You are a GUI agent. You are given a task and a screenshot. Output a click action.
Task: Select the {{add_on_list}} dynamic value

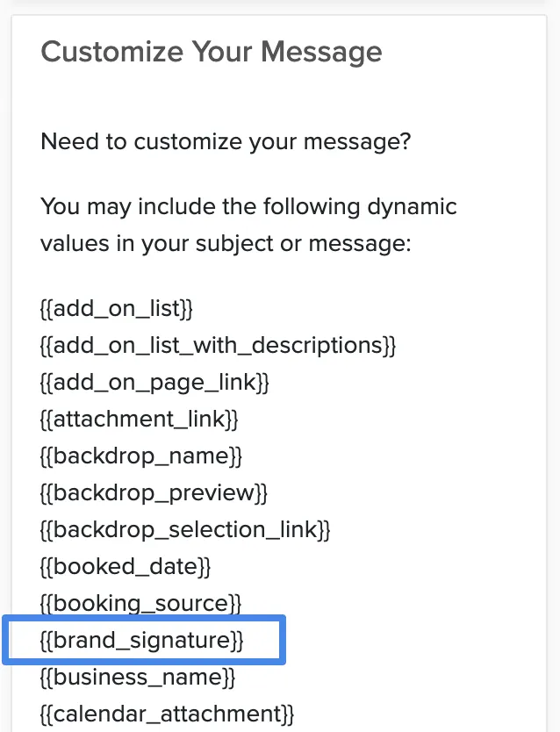(x=117, y=309)
